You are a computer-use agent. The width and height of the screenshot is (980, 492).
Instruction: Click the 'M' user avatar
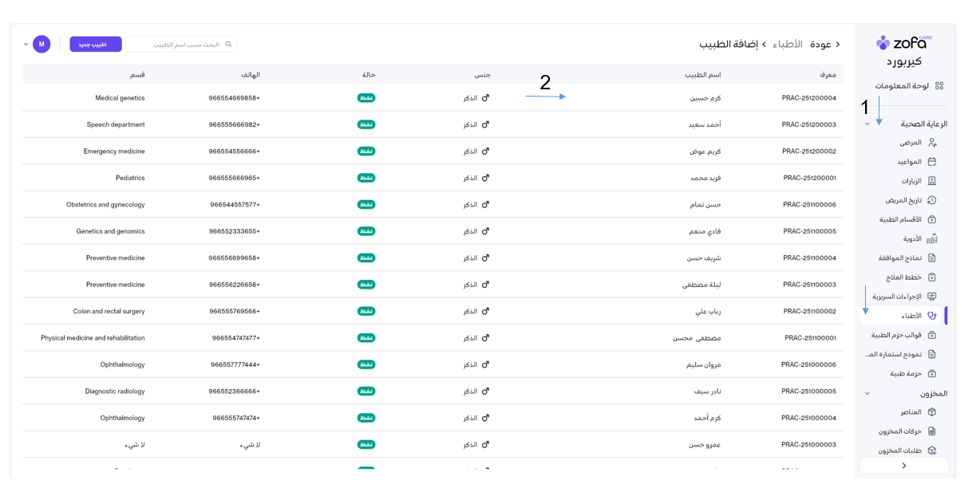point(41,44)
